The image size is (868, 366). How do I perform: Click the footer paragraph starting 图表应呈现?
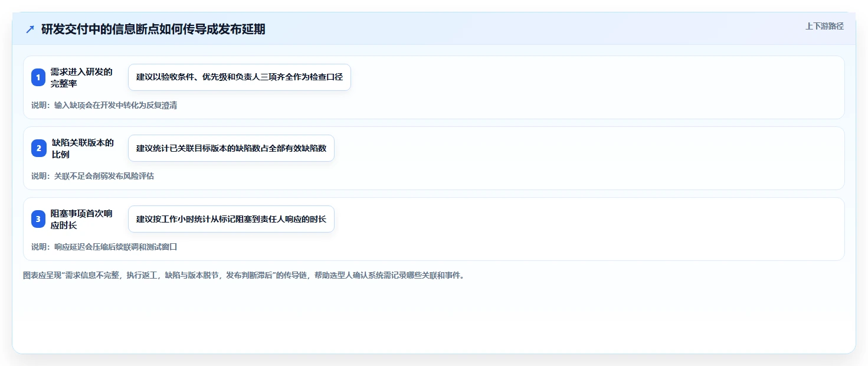244,275
